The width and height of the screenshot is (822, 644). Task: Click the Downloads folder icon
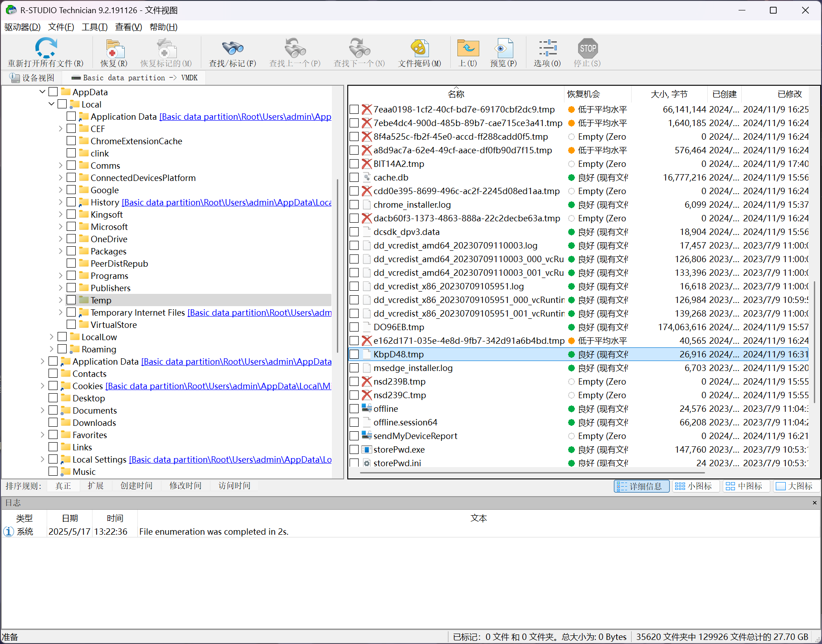(x=66, y=422)
